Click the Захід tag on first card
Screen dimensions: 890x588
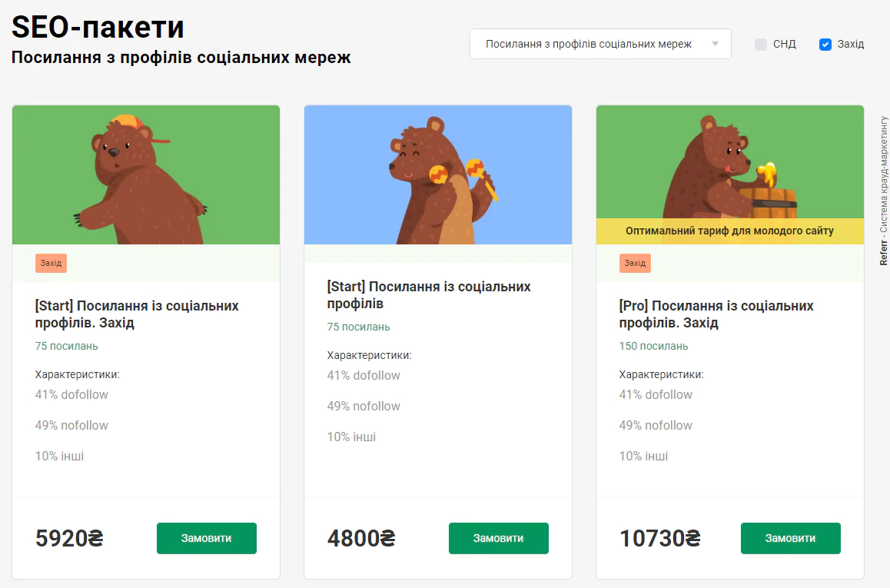51,264
